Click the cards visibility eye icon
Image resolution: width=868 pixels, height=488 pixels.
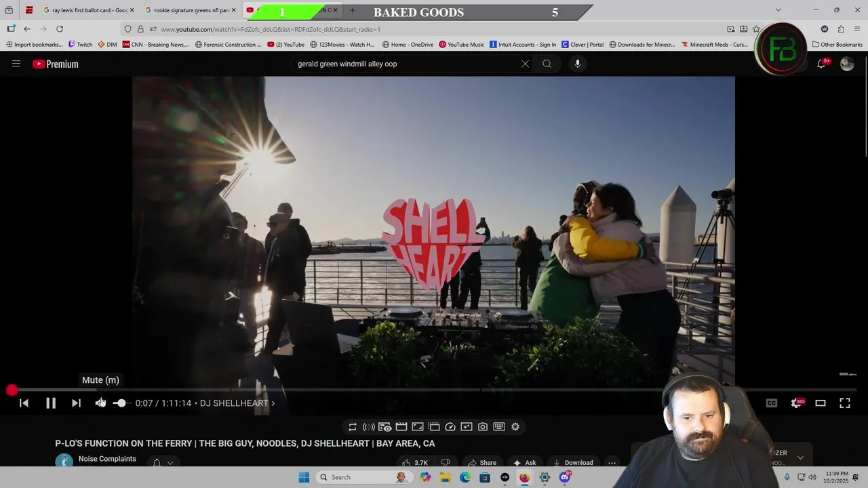(x=384, y=427)
